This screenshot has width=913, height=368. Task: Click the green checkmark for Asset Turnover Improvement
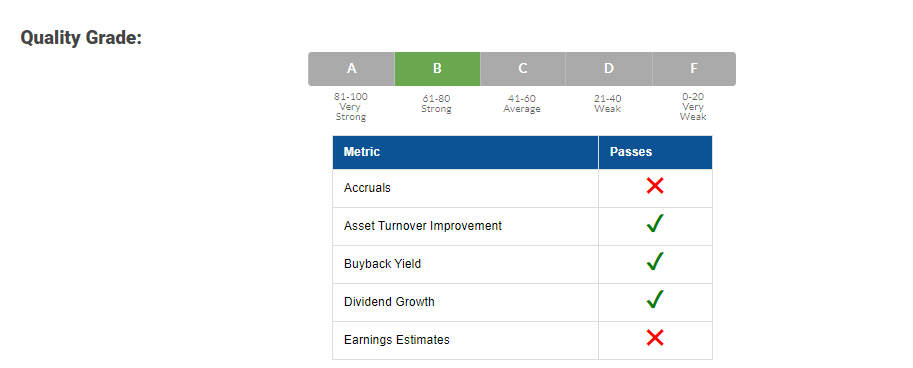[x=655, y=224]
